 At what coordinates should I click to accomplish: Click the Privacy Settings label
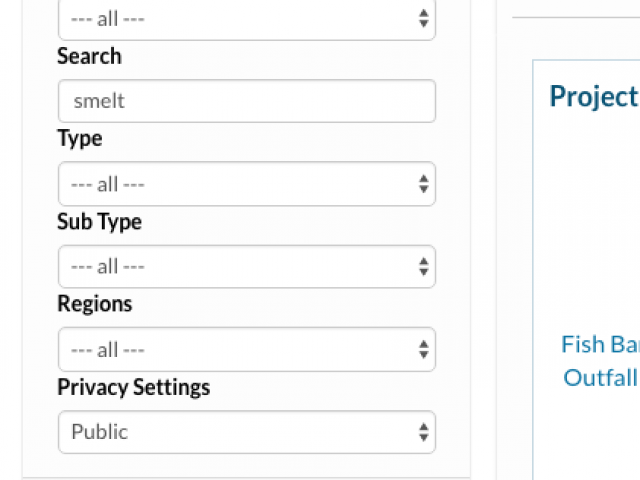pos(134,387)
